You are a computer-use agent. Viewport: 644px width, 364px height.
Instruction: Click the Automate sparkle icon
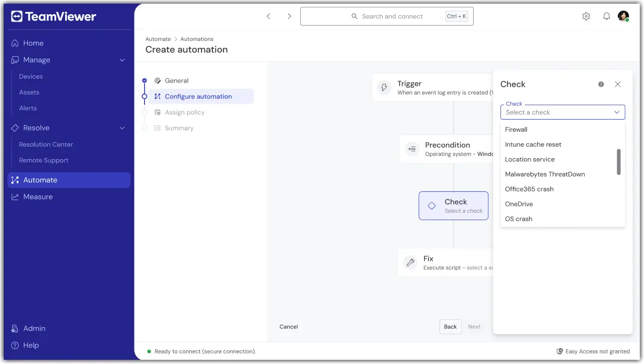[x=15, y=180]
